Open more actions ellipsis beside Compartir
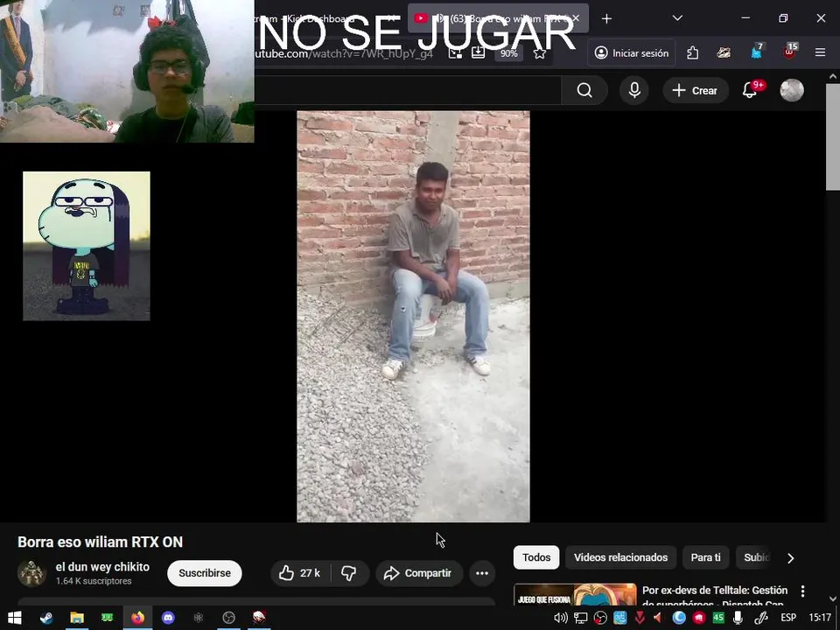840x630 pixels. (482, 573)
